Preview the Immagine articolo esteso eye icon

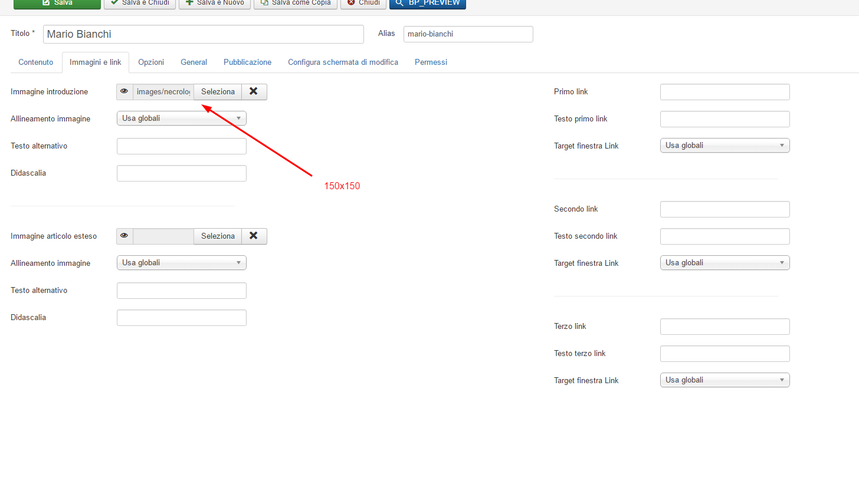point(124,236)
